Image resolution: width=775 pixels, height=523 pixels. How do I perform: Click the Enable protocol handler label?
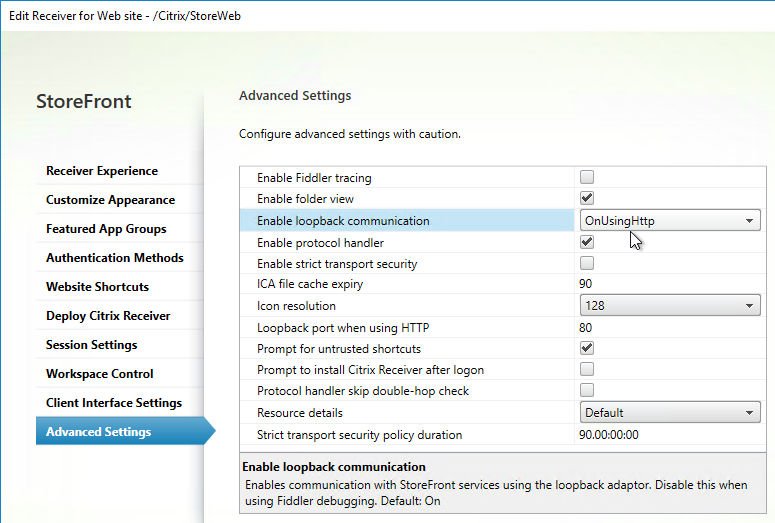[320, 243]
